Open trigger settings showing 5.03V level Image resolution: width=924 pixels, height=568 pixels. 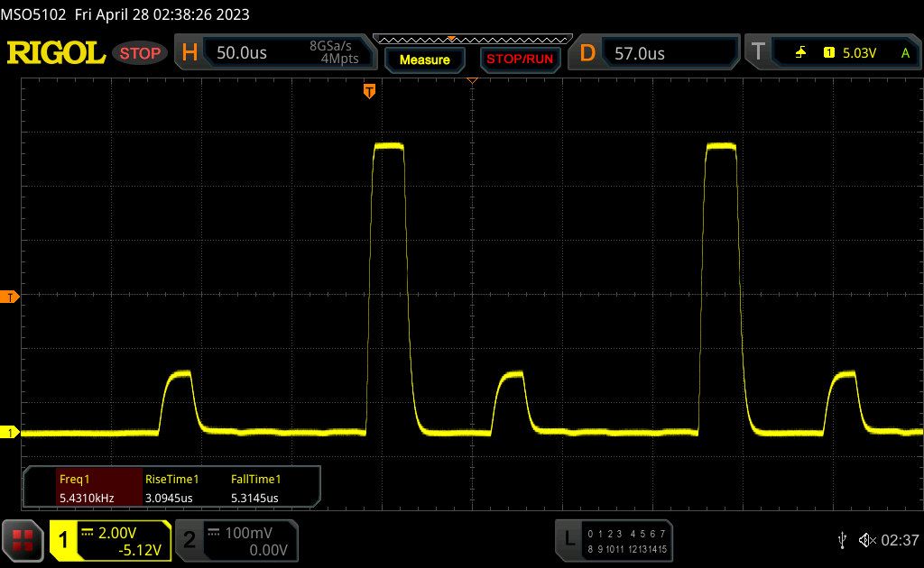(x=857, y=53)
